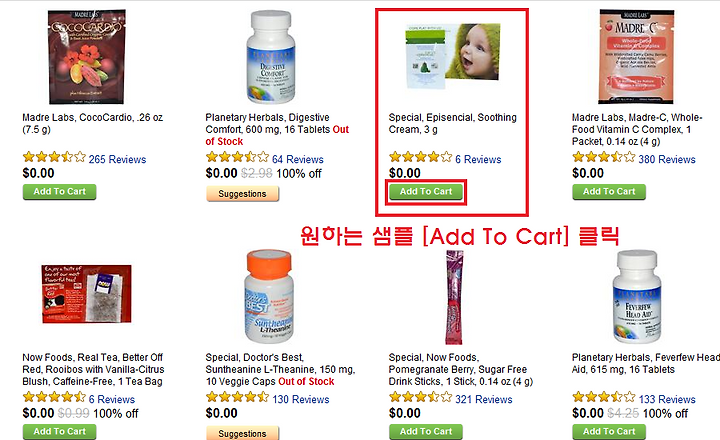Click the CocoCardio product image
The height and width of the screenshot is (440, 720).
87,56
